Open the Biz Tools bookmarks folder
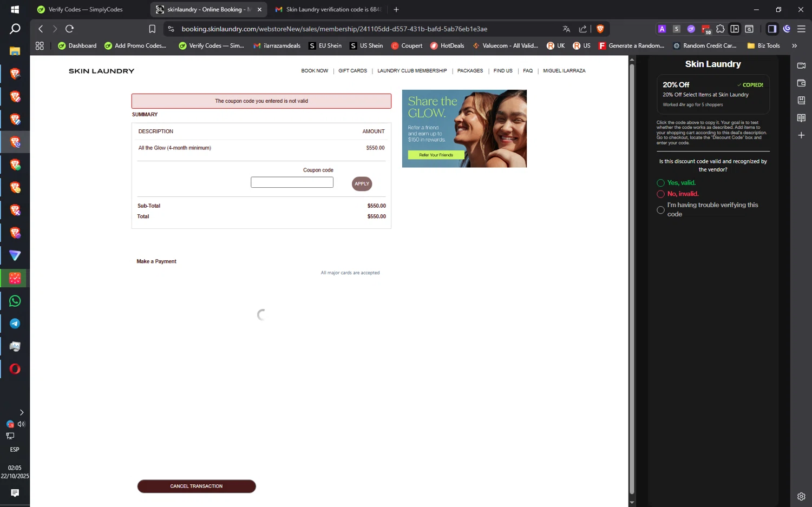The height and width of the screenshot is (507, 812). (x=763, y=46)
